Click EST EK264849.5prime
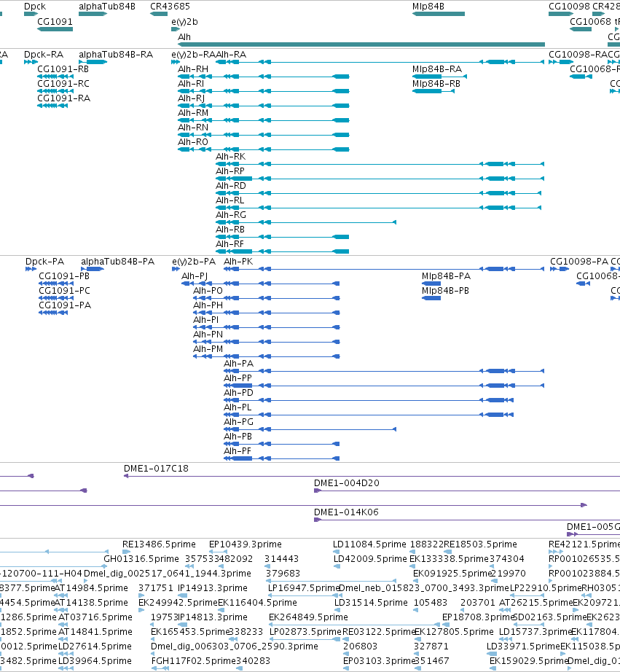Image resolution: width=620 pixels, height=672 pixels. pos(354,625)
